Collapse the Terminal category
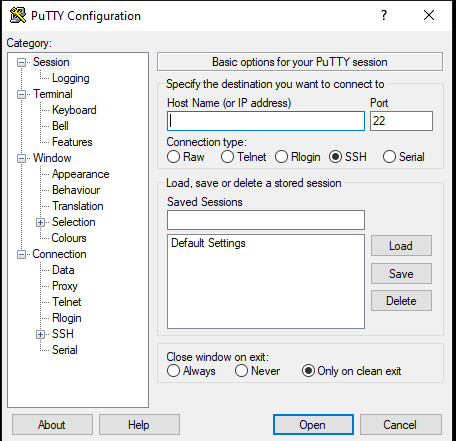This screenshot has height=441, width=456. [21, 94]
